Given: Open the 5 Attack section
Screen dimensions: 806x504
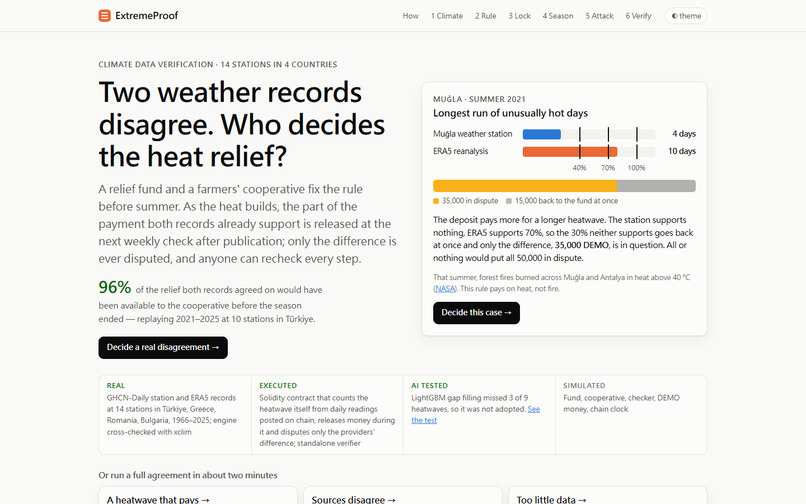Looking at the screenshot, I should tap(599, 16).
